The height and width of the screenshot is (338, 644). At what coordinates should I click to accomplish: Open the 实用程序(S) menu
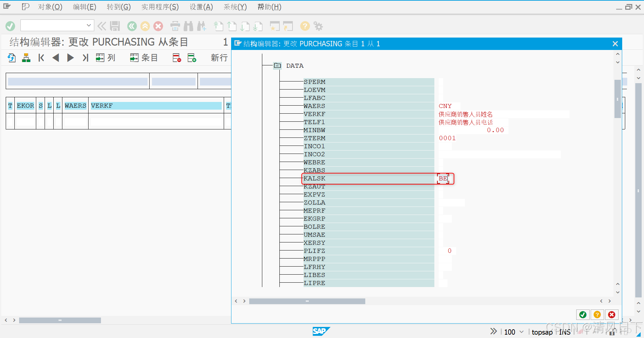(160, 7)
